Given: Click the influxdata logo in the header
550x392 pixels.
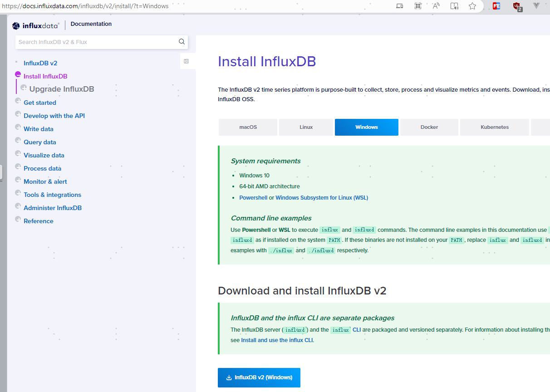Looking at the screenshot, I should click(x=35, y=25).
